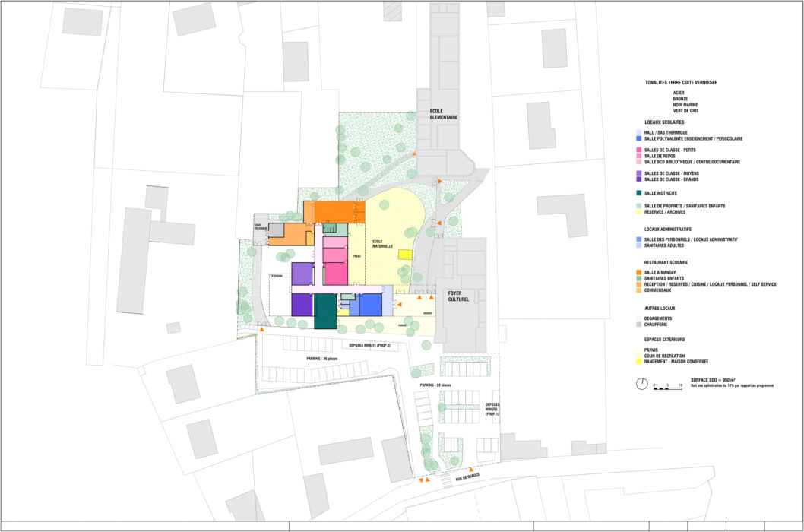The height and width of the screenshot is (532, 804).
Task: Select the SALLE DE REPOS pink legend swatch
Action: pyautogui.click(x=638, y=157)
